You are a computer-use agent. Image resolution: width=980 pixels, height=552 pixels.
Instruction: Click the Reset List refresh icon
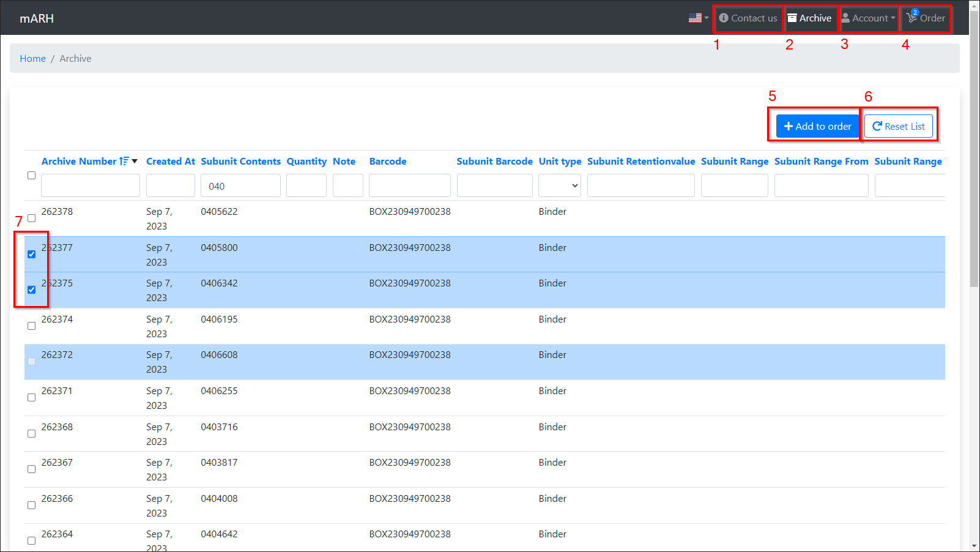coord(877,127)
